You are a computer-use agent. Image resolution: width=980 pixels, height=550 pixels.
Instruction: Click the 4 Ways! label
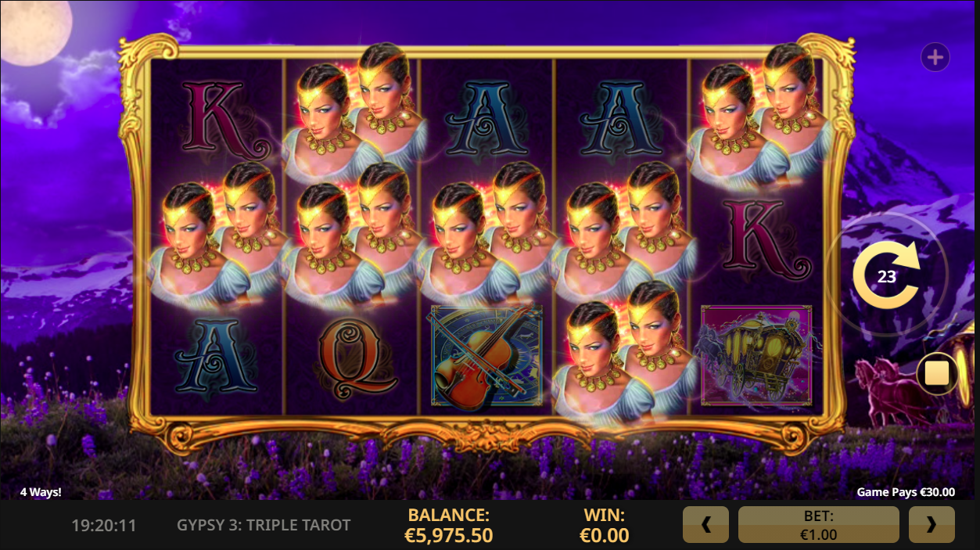(x=41, y=492)
